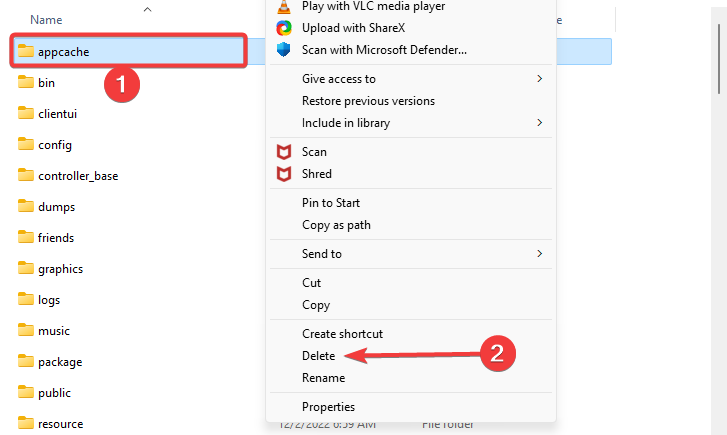Select the dumps folder icon

26,206
